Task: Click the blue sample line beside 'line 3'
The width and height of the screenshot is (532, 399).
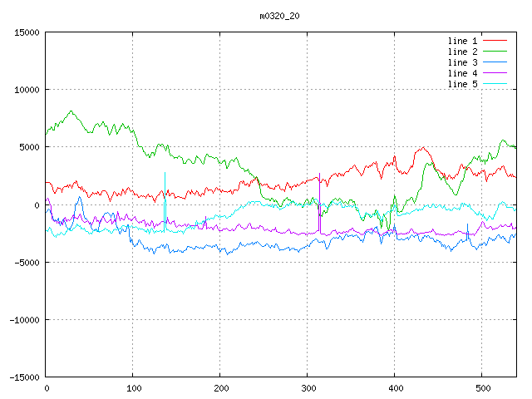Action: tap(495, 62)
